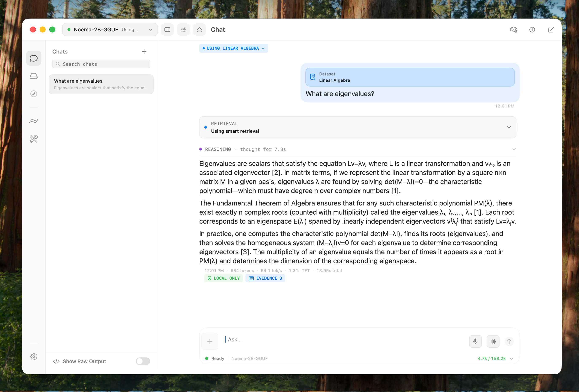Add a new chat with plus icon
Screen dimensions: 579x392
(144, 52)
